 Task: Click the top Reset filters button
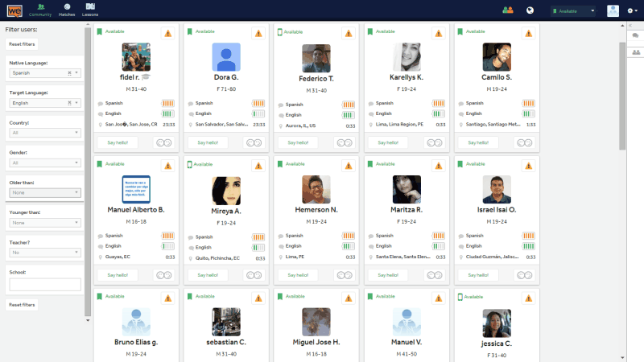coord(22,44)
